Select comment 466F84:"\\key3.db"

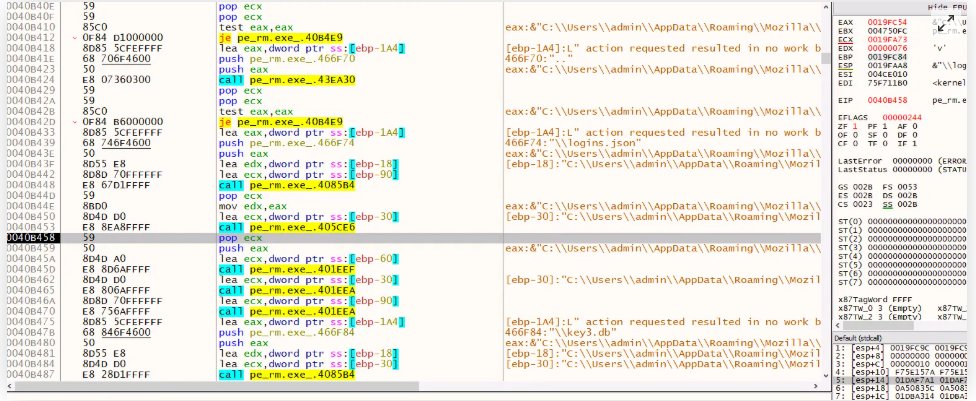(562, 333)
